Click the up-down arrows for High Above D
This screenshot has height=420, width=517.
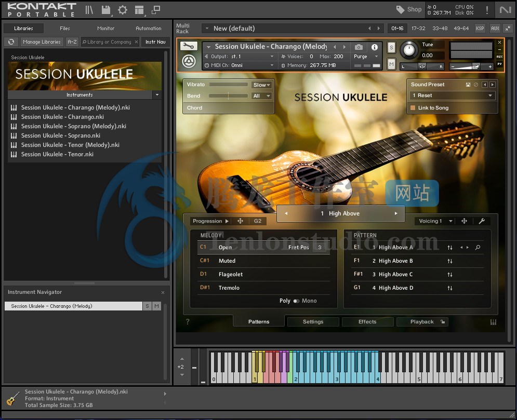tap(450, 288)
